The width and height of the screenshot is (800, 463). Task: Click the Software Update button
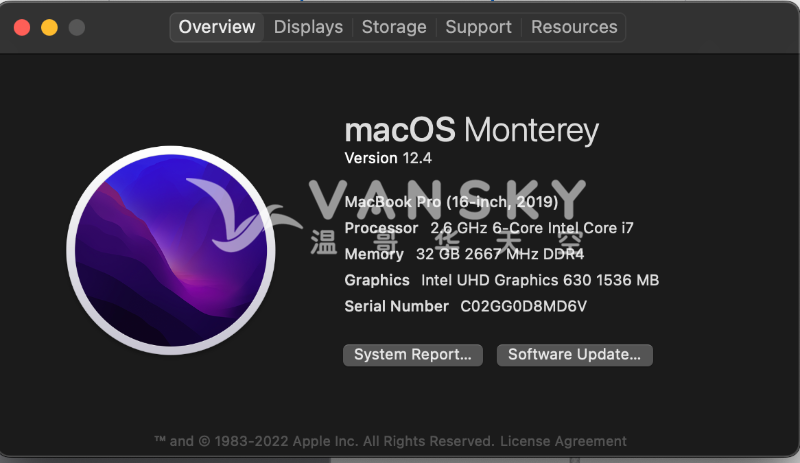(x=575, y=354)
